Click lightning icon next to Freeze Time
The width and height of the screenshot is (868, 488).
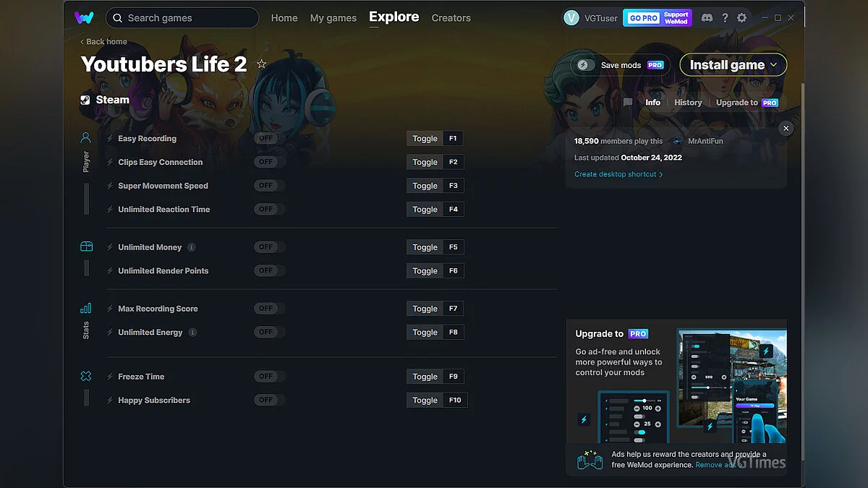pos(110,377)
